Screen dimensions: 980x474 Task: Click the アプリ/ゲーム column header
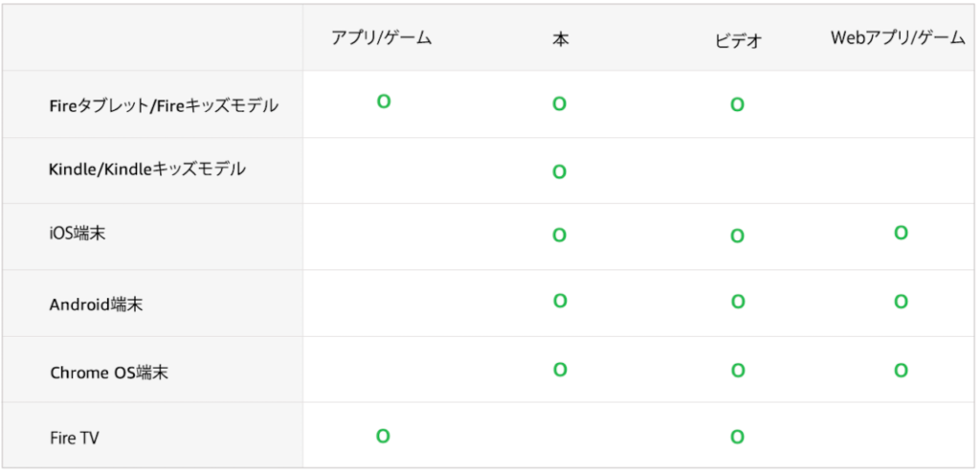tap(382, 38)
